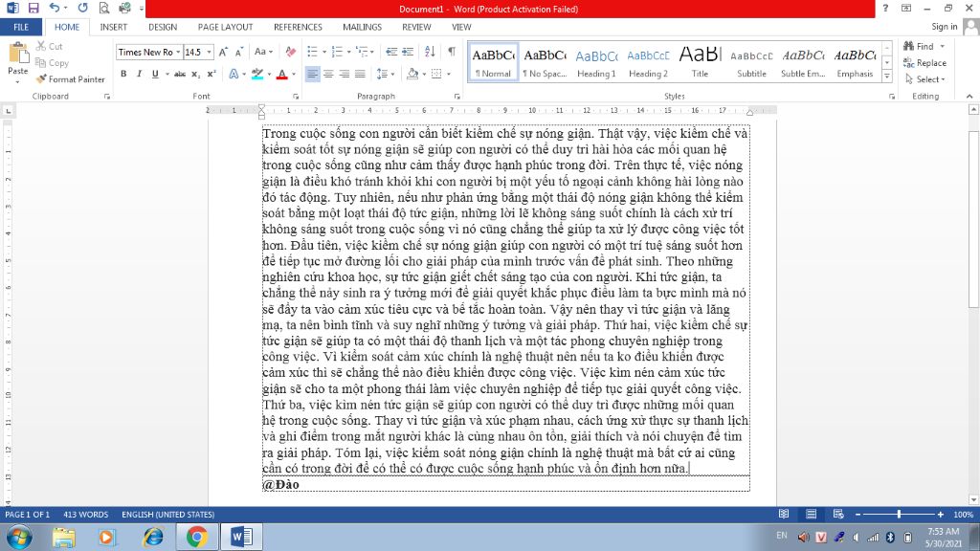
Task: Toggle Show/Hide paragraph marks
Action: [452, 52]
